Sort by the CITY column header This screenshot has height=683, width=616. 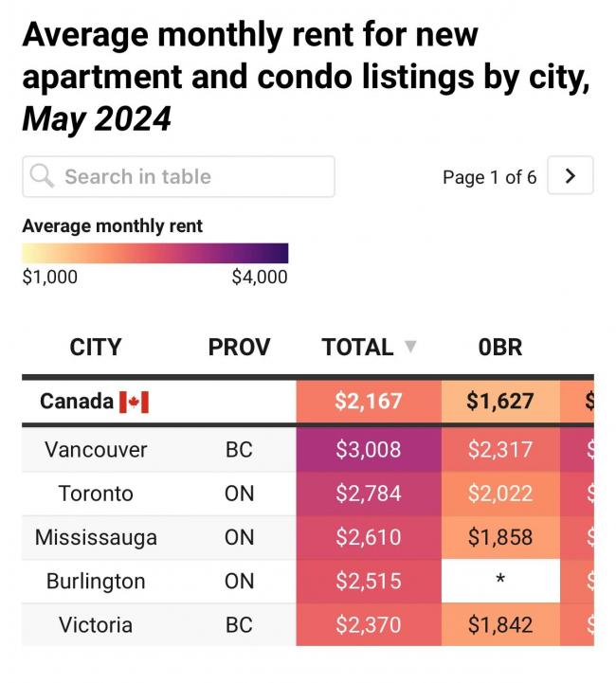point(96,348)
